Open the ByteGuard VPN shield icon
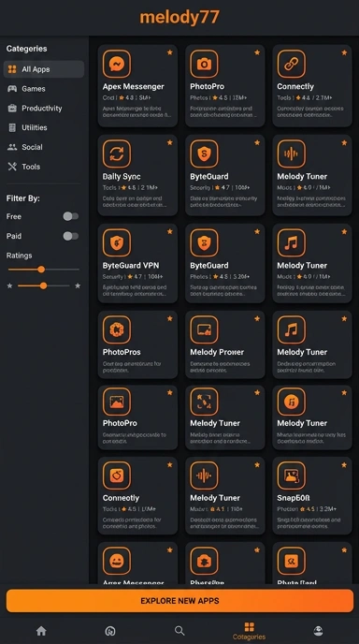This screenshot has width=359, height=644. pos(117,242)
